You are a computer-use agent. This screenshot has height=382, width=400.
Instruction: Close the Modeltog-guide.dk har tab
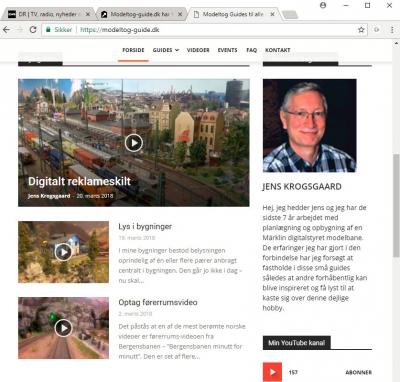(x=180, y=14)
